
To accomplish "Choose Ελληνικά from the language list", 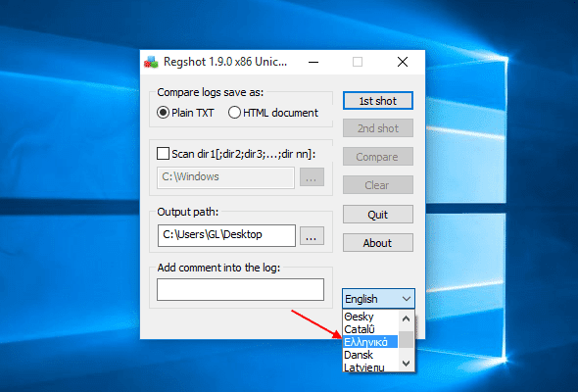I will [370, 342].
